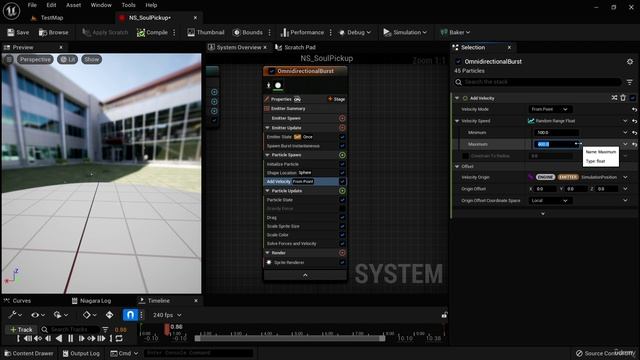Screen dimensions: 640x360
Task: Open the Thumbnail toolbar tool
Action: tap(206, 32)
